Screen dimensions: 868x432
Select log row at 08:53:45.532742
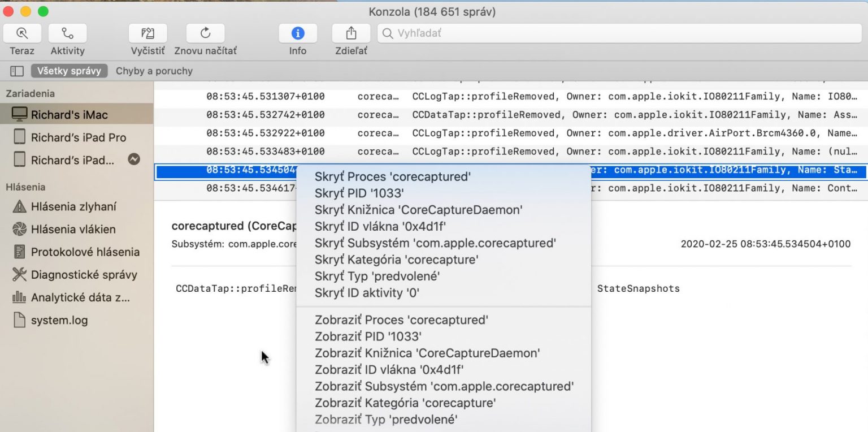click(x=511, y=115)
